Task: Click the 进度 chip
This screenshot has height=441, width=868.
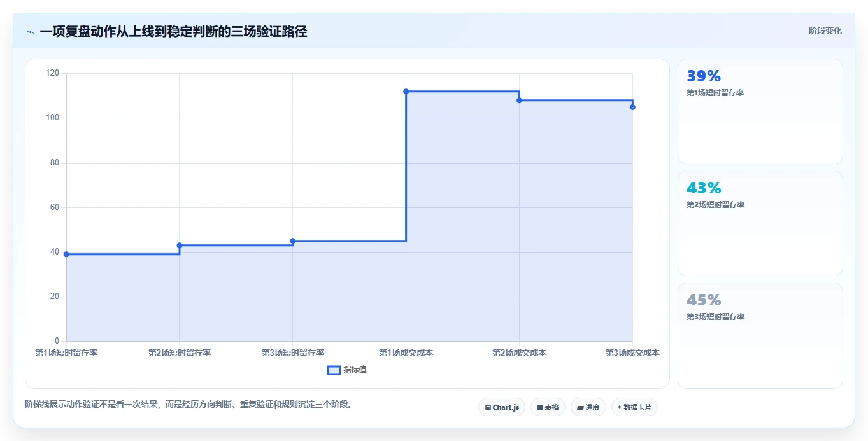Action: click(588, 407)
